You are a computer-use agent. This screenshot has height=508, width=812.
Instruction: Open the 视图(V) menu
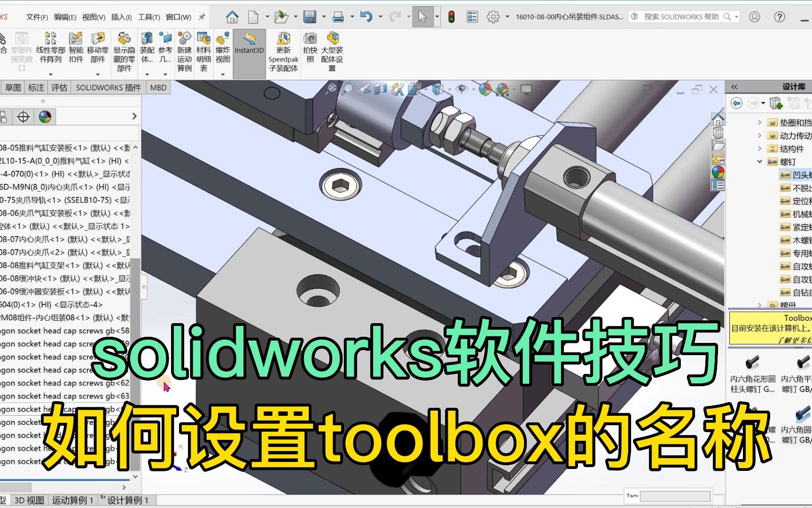94,17
